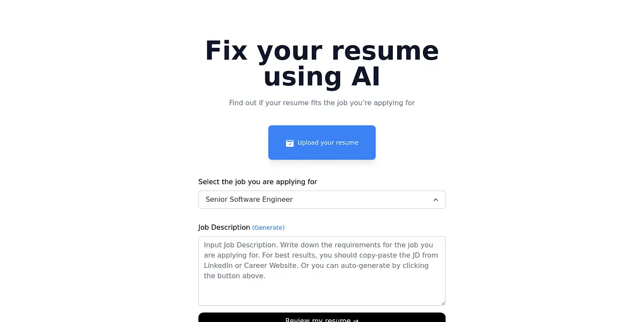Click the word "AI" in the heading
The height and width of the screenshot is (322, 644).
(365, 77)
